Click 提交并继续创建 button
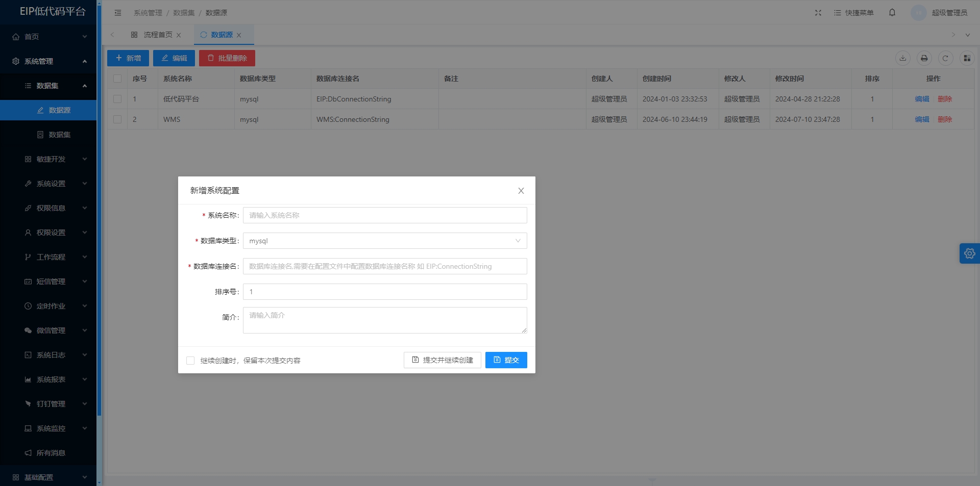 (443, 360)
